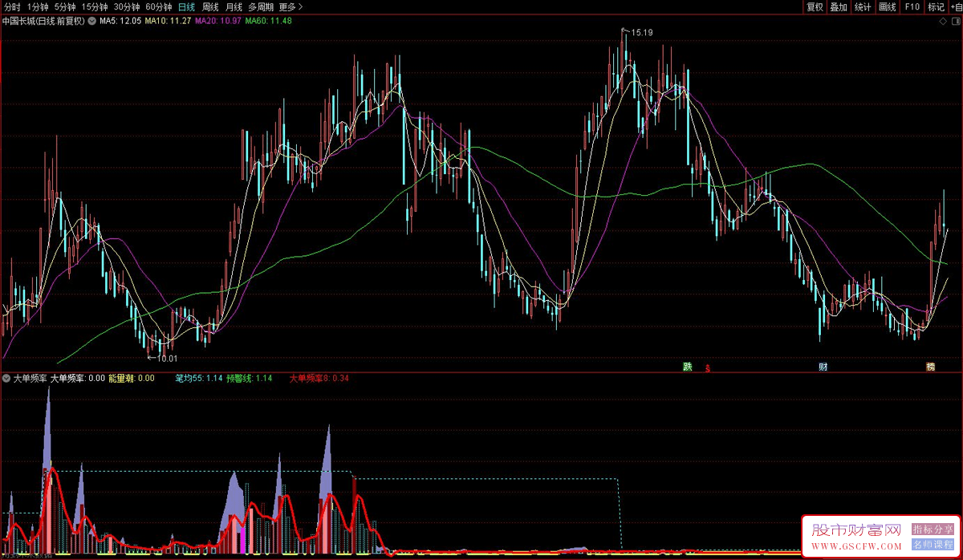Click the orange 榜 event marker
The width and height of the screenshot is (963, 560).
[930, 367]
